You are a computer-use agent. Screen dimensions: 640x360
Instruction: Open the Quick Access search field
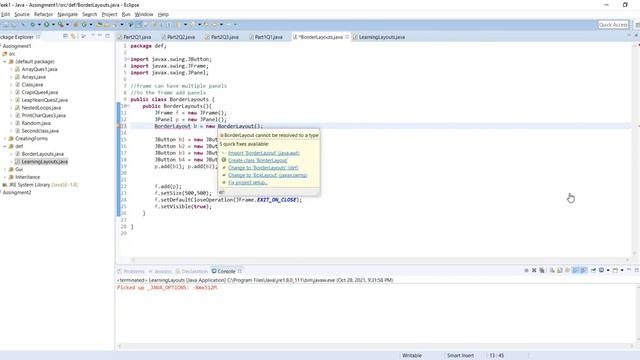coord(613,24)
